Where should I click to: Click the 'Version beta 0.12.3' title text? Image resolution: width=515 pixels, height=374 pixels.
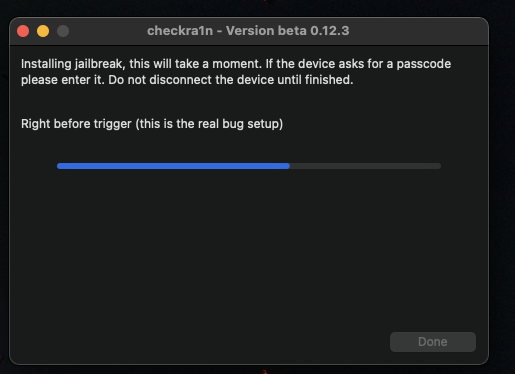287,31
